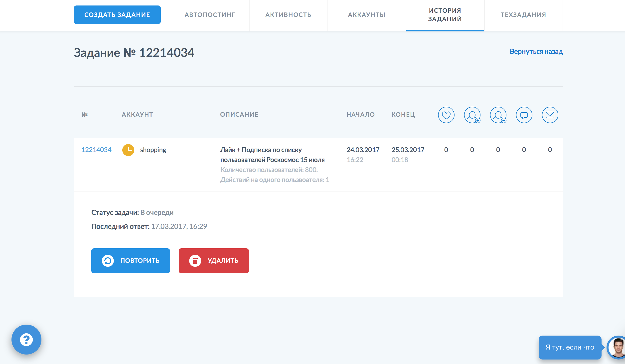The width and height of the screenshot is (625, 364).
Task: Click the follow user plus icon
Action: (x=472, y=115)
